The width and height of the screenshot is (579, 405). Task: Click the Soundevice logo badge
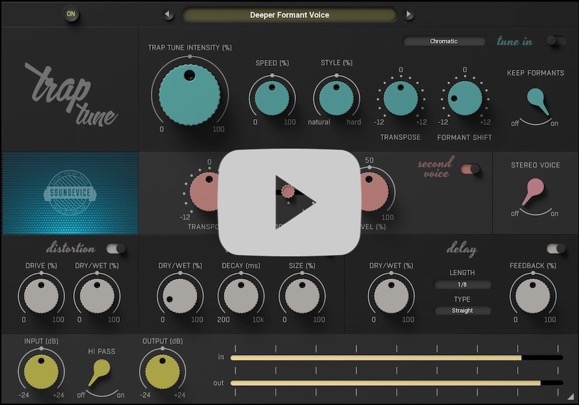click(x=70, y=193)
